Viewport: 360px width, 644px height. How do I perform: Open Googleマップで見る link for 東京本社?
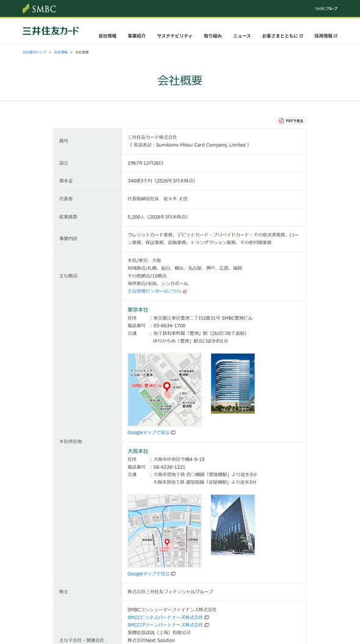coord(148,433)
